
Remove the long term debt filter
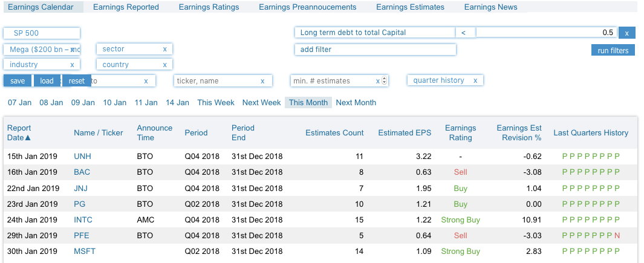point(626,33)
